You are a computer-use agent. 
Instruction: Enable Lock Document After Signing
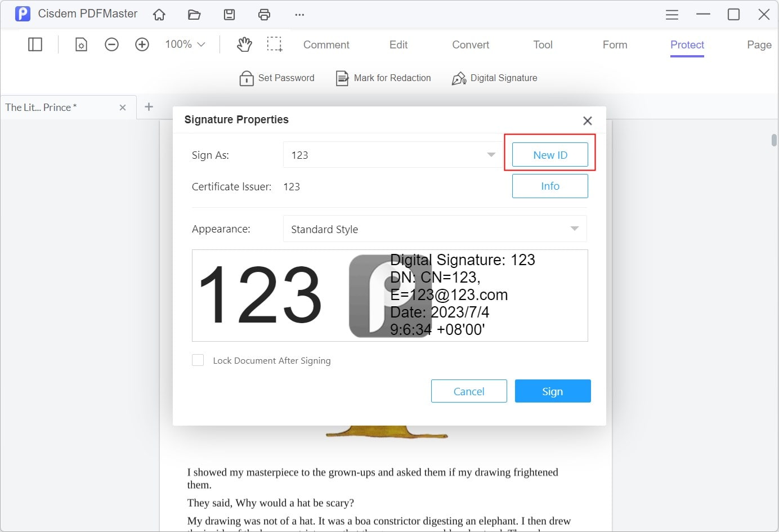(x=198, y=360)
